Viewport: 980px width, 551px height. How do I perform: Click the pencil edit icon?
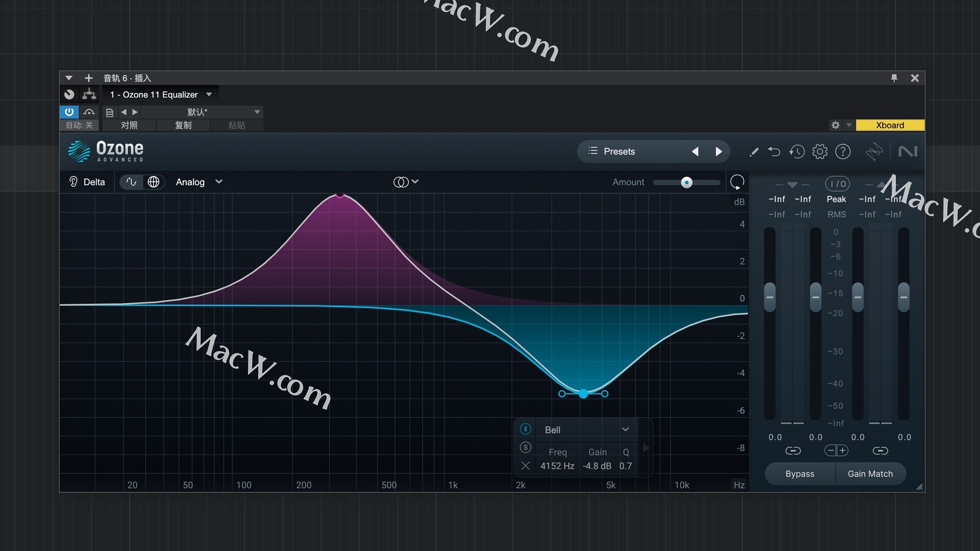click(754, 152)
